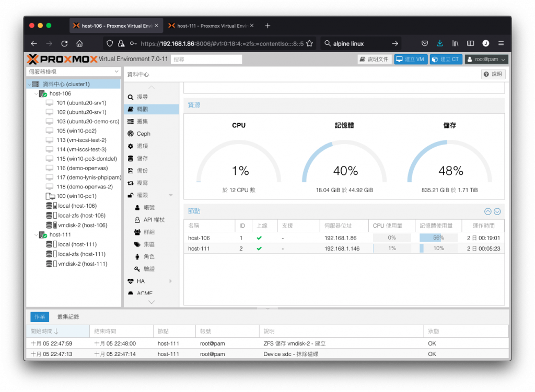This screenshot has height=392, width=535.
Task: Click the 建立 CT create container button
Action: [x=446, y=60]
